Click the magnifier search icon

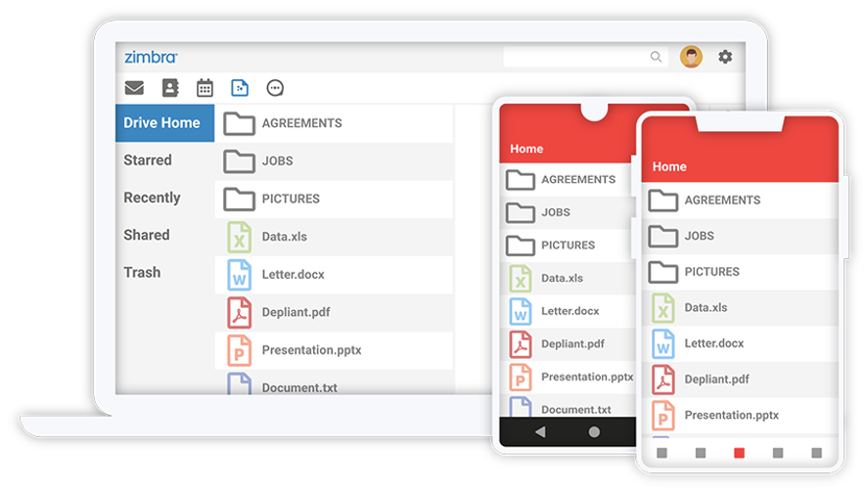tap(656, 57)
